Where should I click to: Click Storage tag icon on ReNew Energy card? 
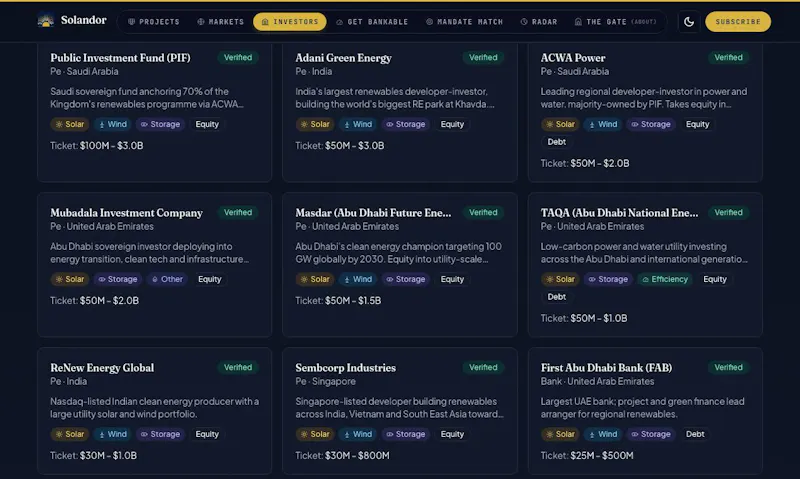[x=144, y=435]
